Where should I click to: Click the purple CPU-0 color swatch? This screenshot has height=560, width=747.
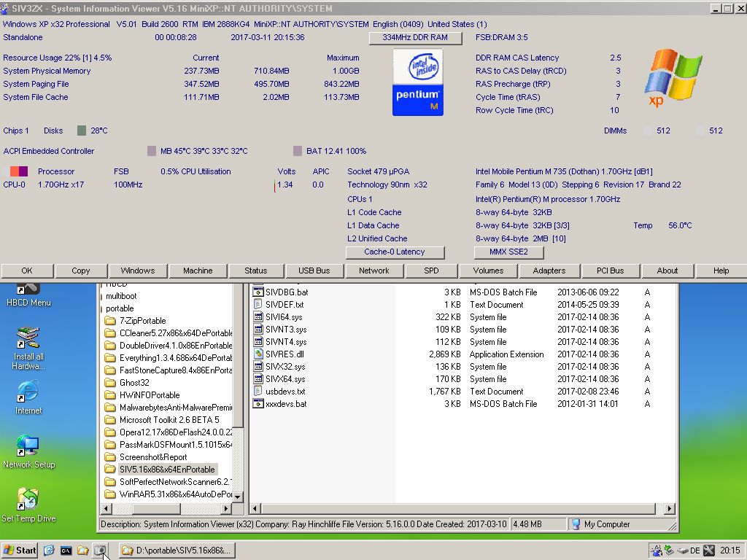click(x=23, y=171)
